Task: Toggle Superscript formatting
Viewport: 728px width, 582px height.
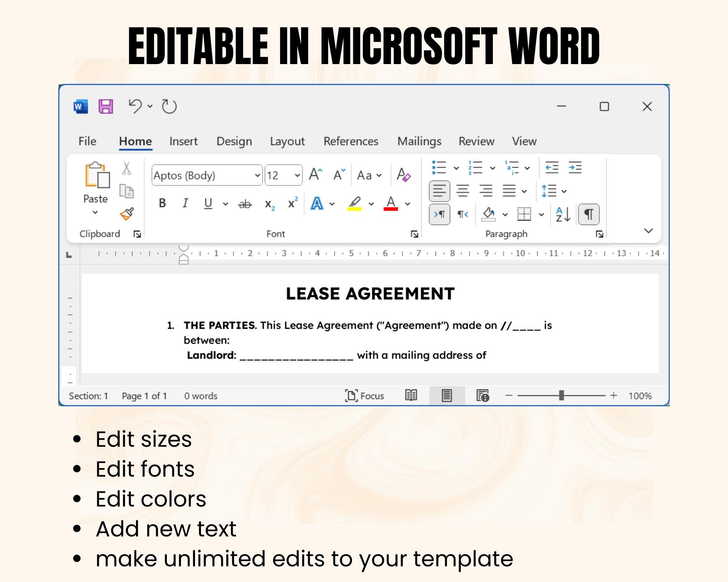Action: (x=293, y=203)
